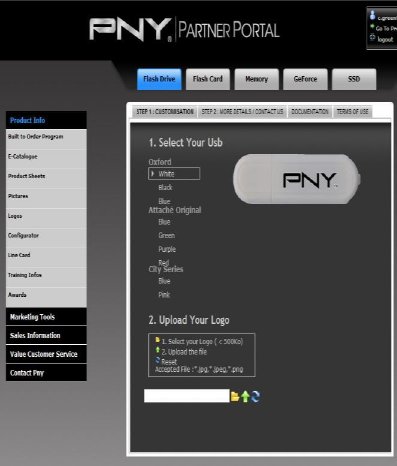
Task: Collapse the Product Info sidebar section
Action: [46, 120]
